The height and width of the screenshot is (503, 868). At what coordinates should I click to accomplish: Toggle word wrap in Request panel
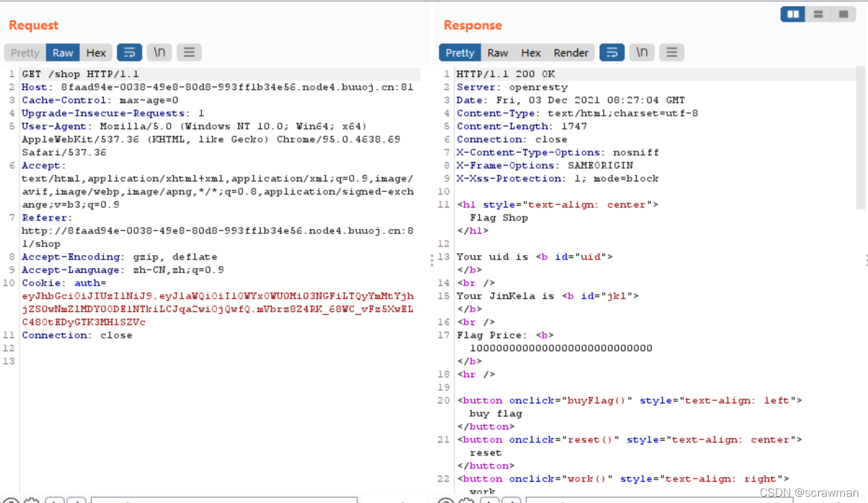(129, 53)
